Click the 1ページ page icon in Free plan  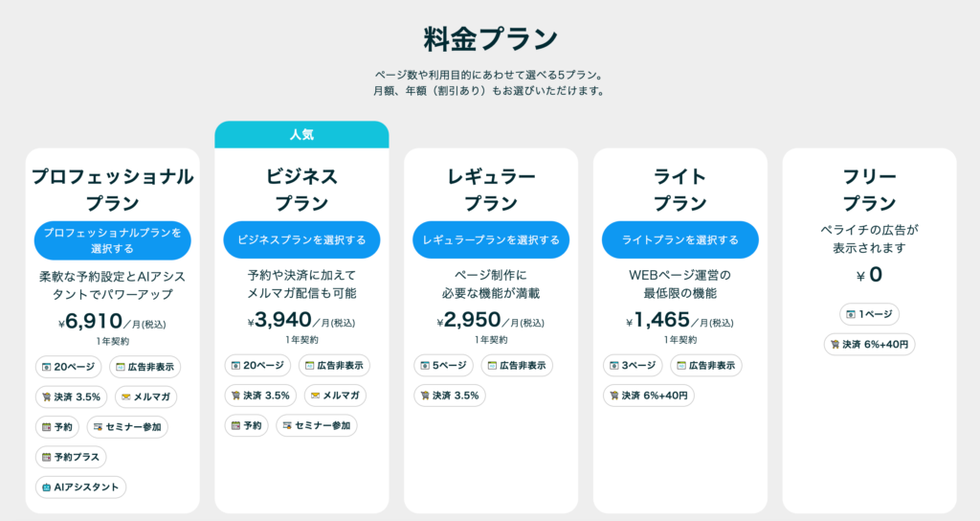pyautogui.click(x=850, y=314)
